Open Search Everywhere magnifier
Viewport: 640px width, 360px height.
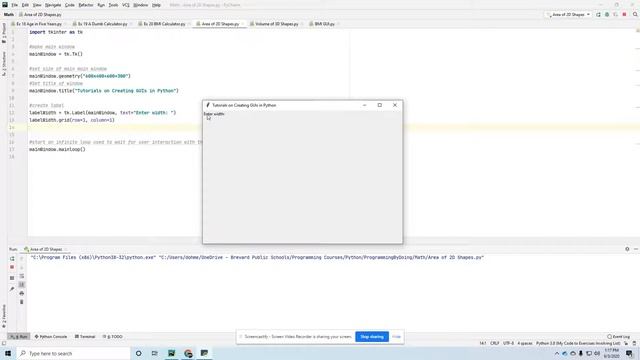(x=635, y=15)
